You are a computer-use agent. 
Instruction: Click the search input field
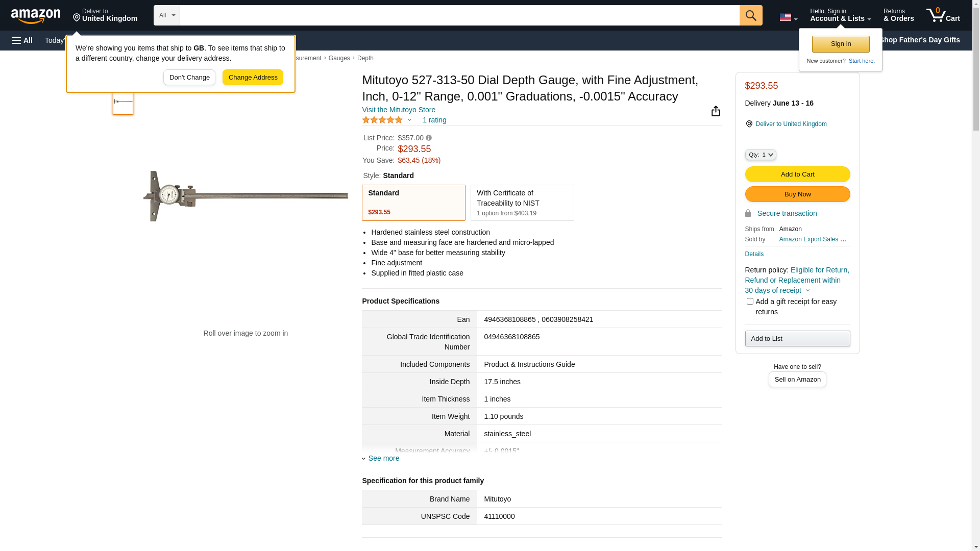point(459,15)
